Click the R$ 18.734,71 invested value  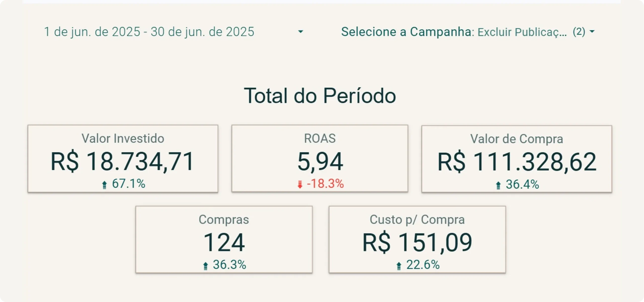[x=123, y=161]
